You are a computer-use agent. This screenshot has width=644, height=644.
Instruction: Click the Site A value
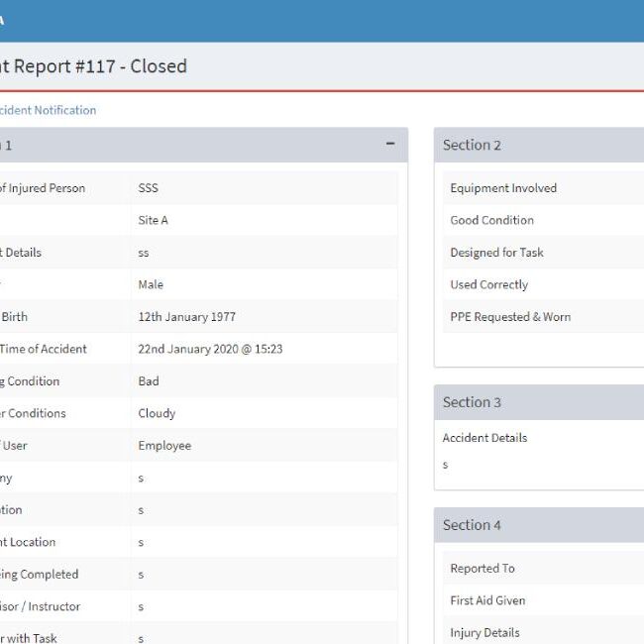tap(153, 220)
